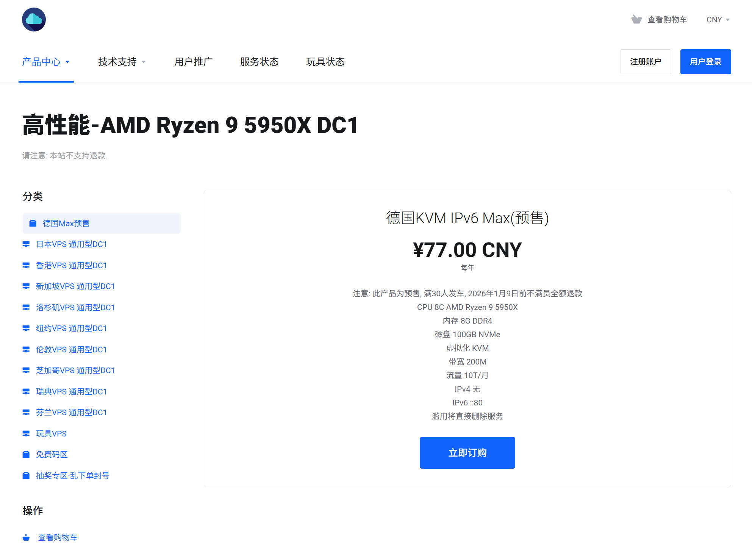Click the folder icon beside 德国Max预售
Screen dimensions: 752x560
pyautogui.click(x=33, y=223)
